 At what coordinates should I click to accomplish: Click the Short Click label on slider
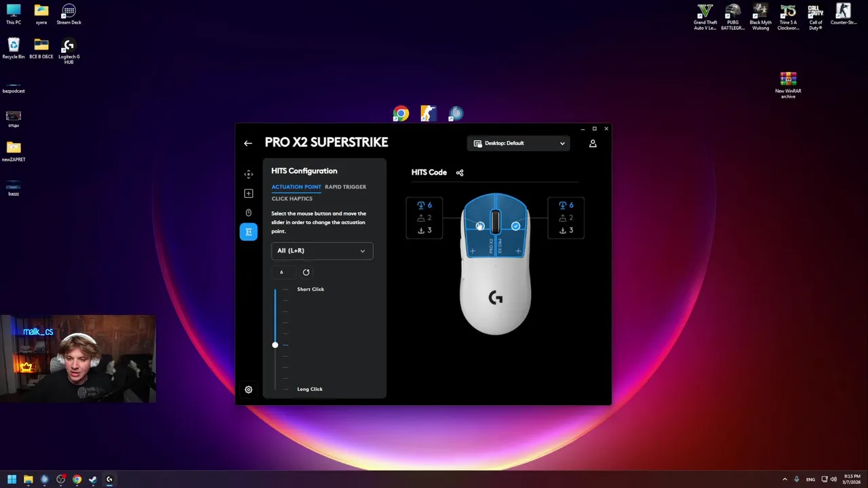pyautogui.click(x=311, y=289)
